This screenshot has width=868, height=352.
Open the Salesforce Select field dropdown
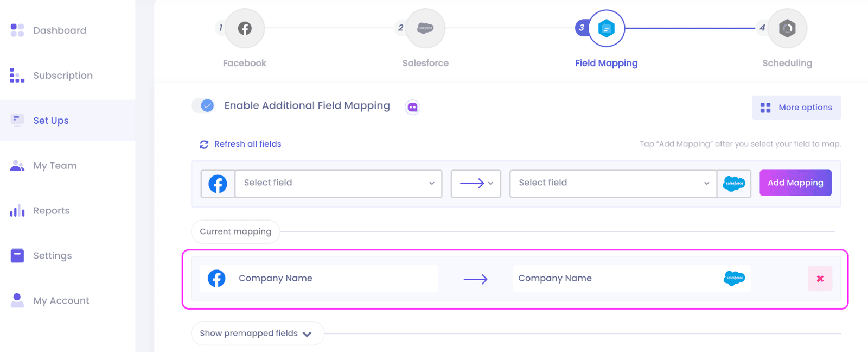(x=613, y=183)
